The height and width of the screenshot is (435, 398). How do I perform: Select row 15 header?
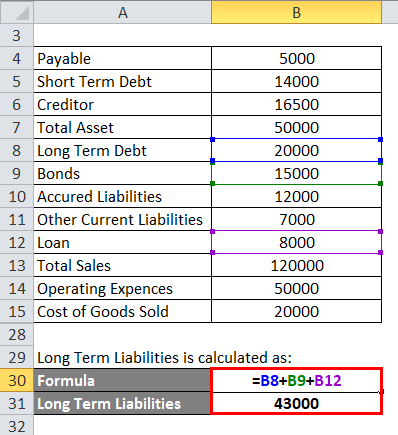coord(17,311)
